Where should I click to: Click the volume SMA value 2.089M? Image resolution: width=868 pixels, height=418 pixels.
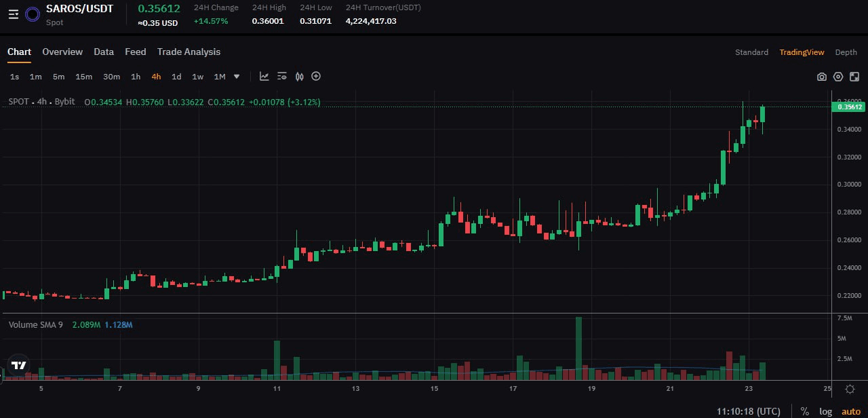pos(86,325)
